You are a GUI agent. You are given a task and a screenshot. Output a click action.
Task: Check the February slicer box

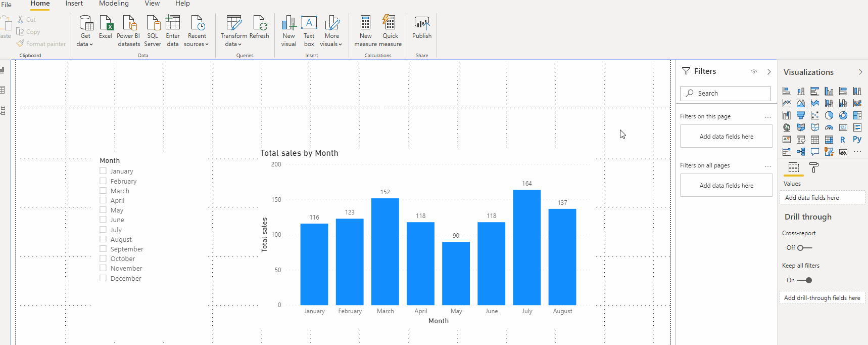(103, 181)
